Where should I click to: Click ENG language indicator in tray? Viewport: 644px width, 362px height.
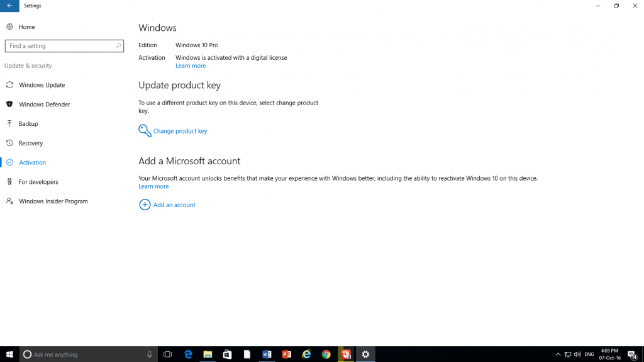point(589,354)
